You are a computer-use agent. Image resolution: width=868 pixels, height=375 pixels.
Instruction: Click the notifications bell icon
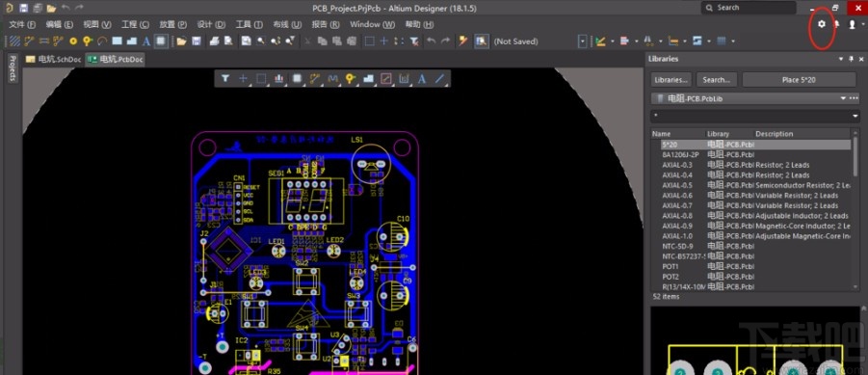point(837,24)
